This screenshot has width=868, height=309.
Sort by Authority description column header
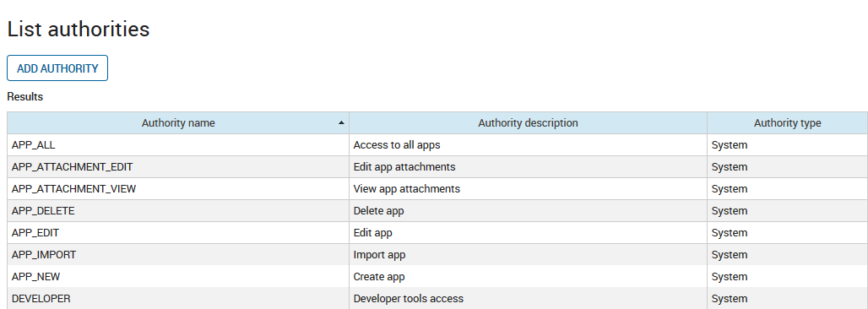pyautogui.click(x=528, y=123)
